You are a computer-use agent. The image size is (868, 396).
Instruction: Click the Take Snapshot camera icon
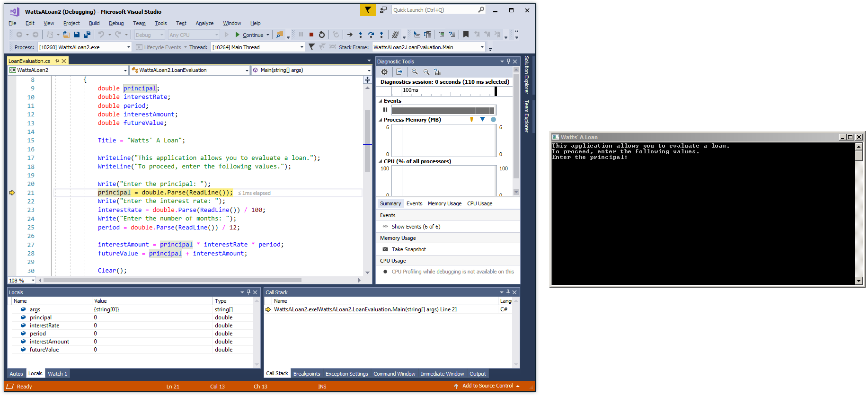(385, 249)
